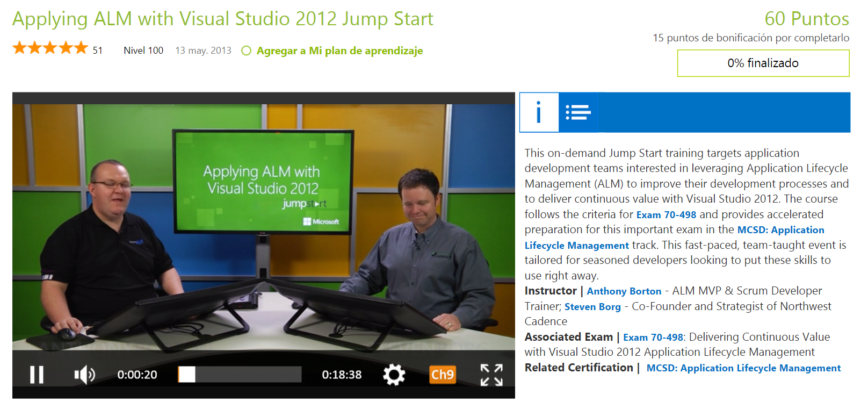Click the 0:18:38 total duration label
Image resolution: width=868 pixels, height=409 pixels.
(x=342, y=375)
